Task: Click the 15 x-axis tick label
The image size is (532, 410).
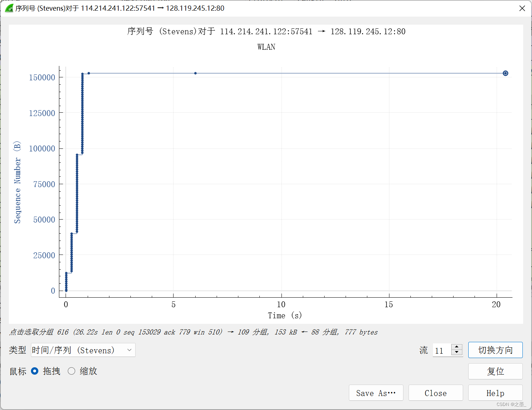Action: coord(389,304)
